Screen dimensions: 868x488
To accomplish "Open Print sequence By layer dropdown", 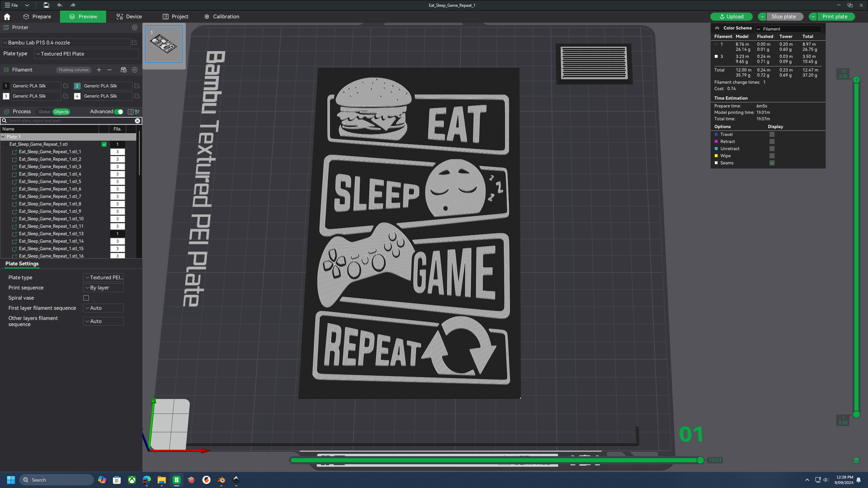I will point(103,288).
